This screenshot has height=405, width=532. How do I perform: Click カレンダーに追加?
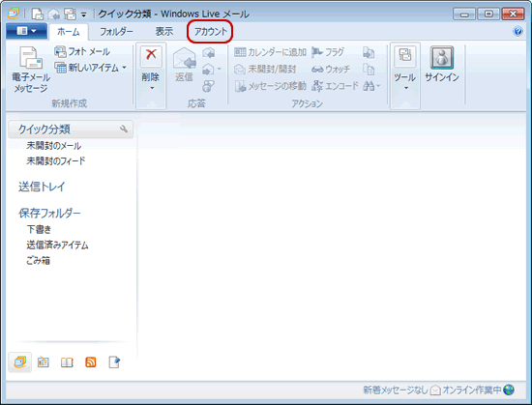pos(271,52)
